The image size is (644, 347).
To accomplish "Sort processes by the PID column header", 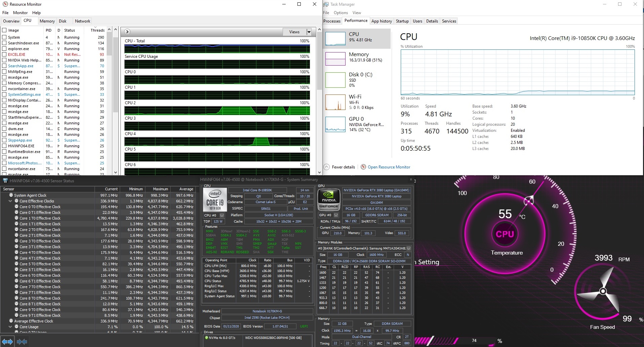I will pyautogui.click(x=49, y=30).
